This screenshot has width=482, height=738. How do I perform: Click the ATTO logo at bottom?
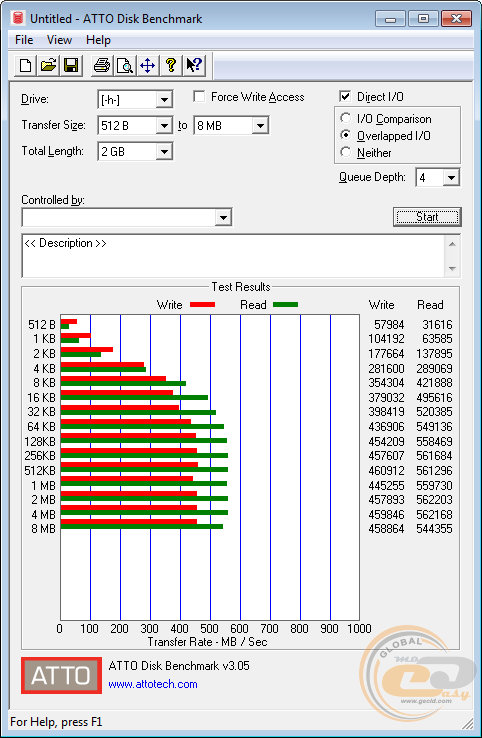pos(61,675)
